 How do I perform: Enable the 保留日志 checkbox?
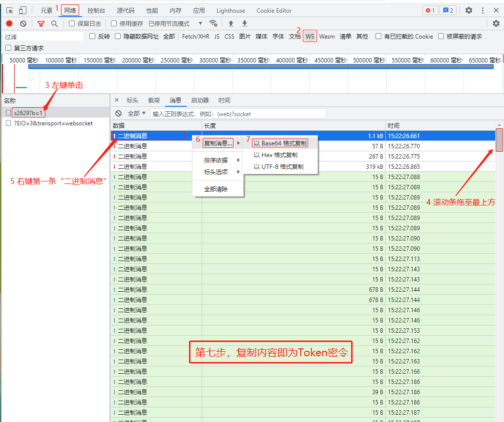point(72,23)
